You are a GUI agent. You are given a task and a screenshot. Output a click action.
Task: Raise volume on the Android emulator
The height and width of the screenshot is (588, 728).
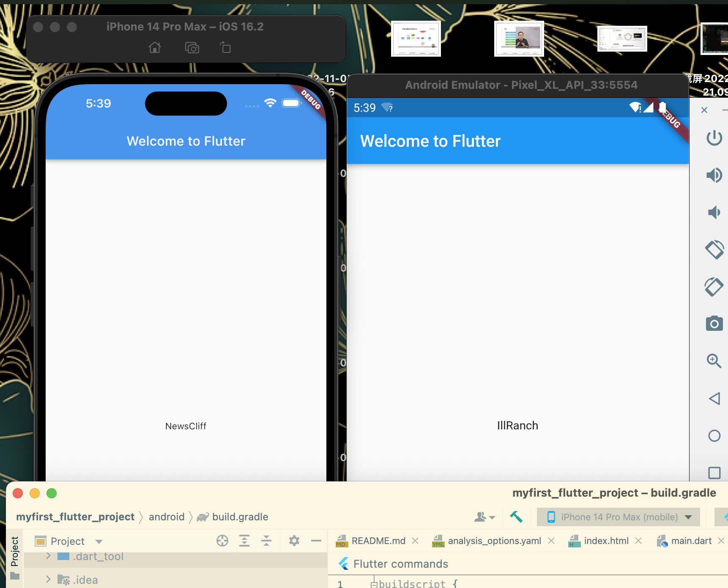click(714, 175)
